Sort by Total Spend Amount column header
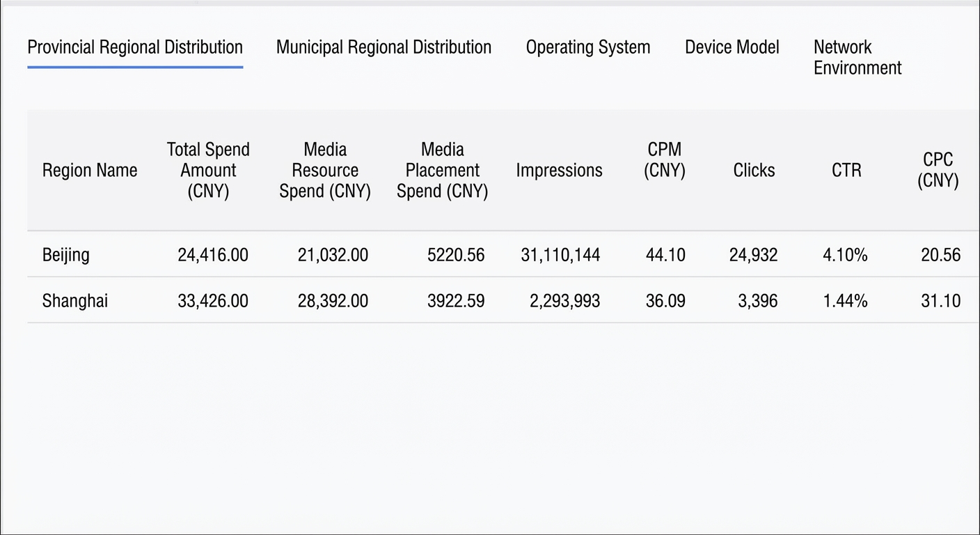980x535 pixels. tap(208, 170)
